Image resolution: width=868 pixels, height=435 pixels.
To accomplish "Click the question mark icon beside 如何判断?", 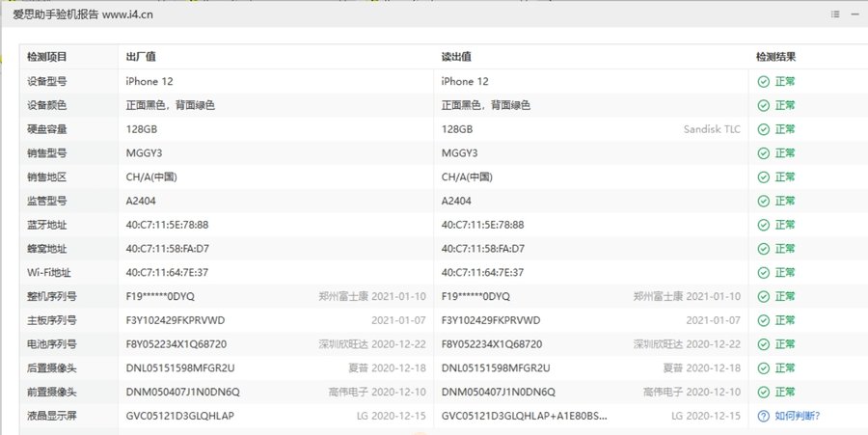I will pos(764,416).
